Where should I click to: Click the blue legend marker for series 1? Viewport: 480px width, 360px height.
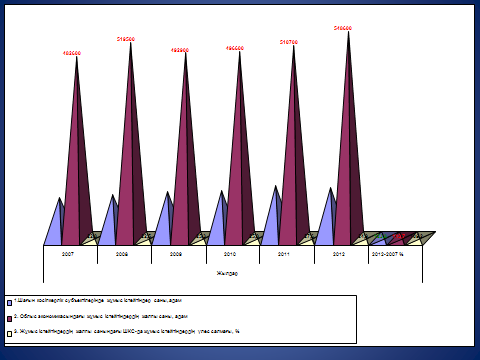pos(9,303)
